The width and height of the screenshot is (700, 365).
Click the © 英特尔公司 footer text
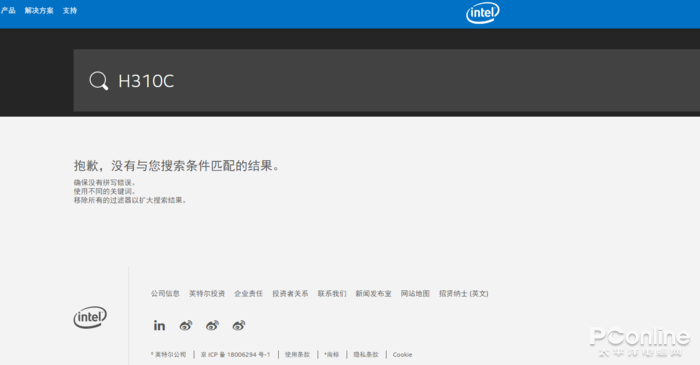click(x=168, y=354)
